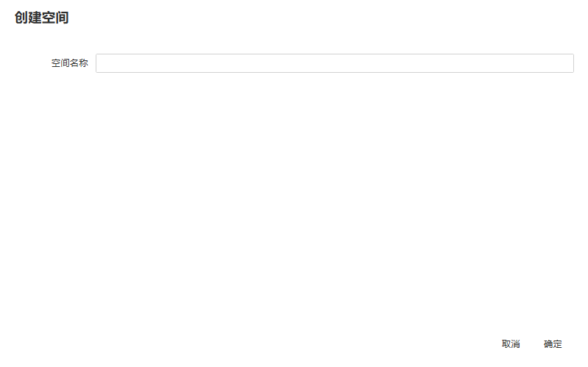Click the 创建空间 heading text
This screenshot has width=588, height=367.
click(x=42, y=18)
